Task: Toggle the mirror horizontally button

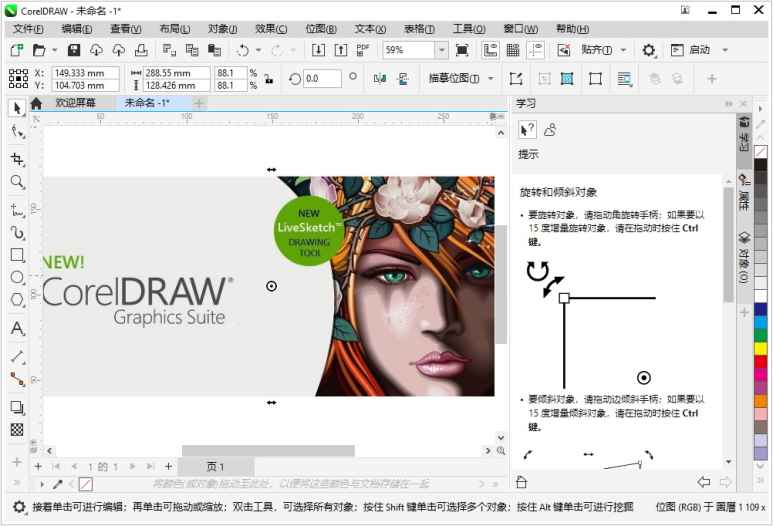Action: click(380, 79)
